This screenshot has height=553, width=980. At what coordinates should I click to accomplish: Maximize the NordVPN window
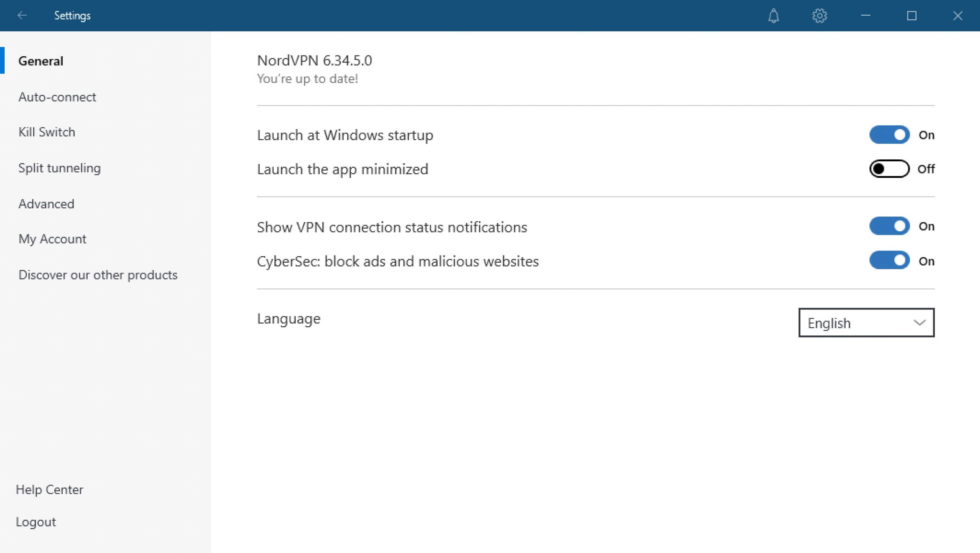click(912, 16)
